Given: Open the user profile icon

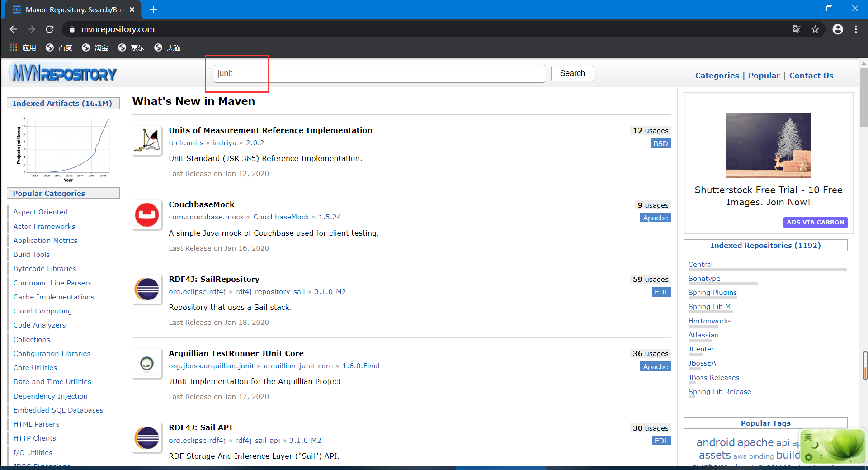Looking at the screenshot, I should point(838,29).
